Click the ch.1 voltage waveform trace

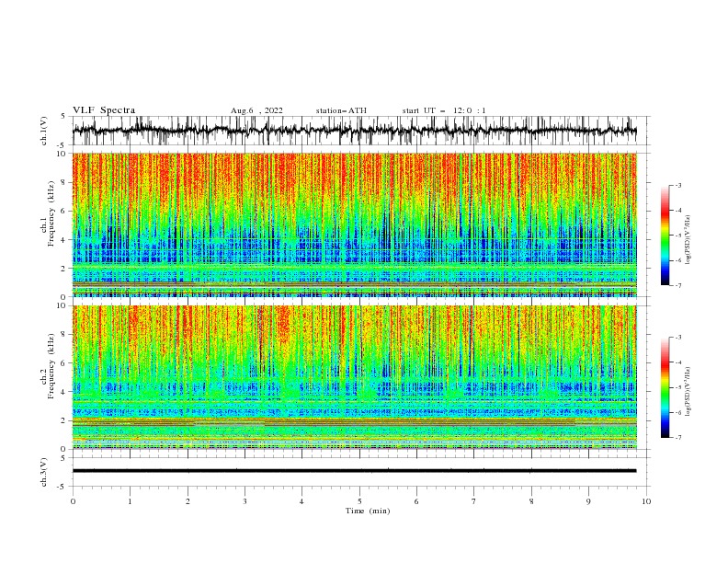[354, 131]
